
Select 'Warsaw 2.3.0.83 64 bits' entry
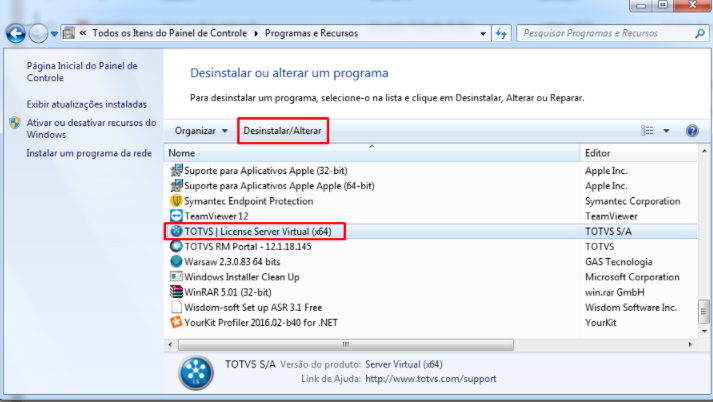232,262
